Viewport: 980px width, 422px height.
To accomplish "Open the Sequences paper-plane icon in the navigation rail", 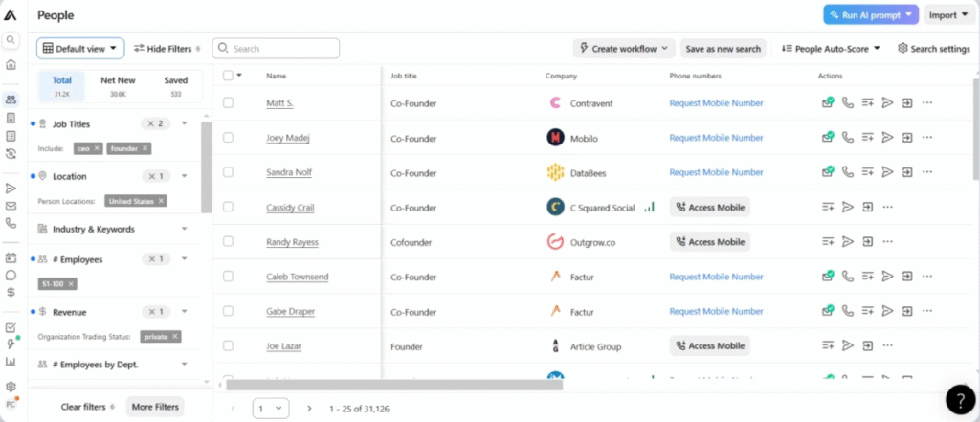I will pos(11,189).
